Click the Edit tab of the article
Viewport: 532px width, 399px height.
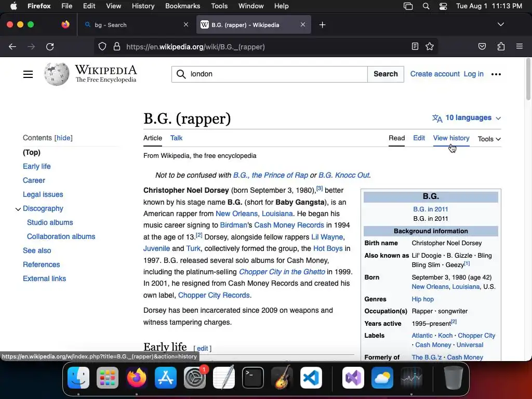pos(419,138)
